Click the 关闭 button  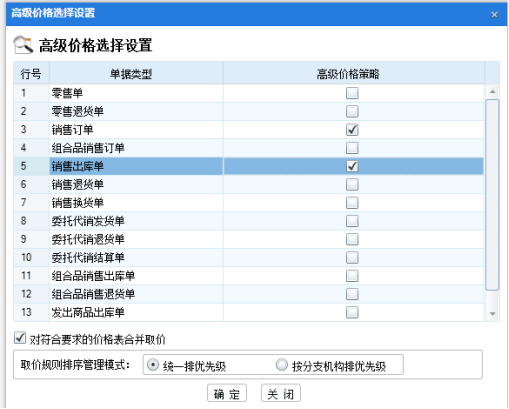[281, 394]
